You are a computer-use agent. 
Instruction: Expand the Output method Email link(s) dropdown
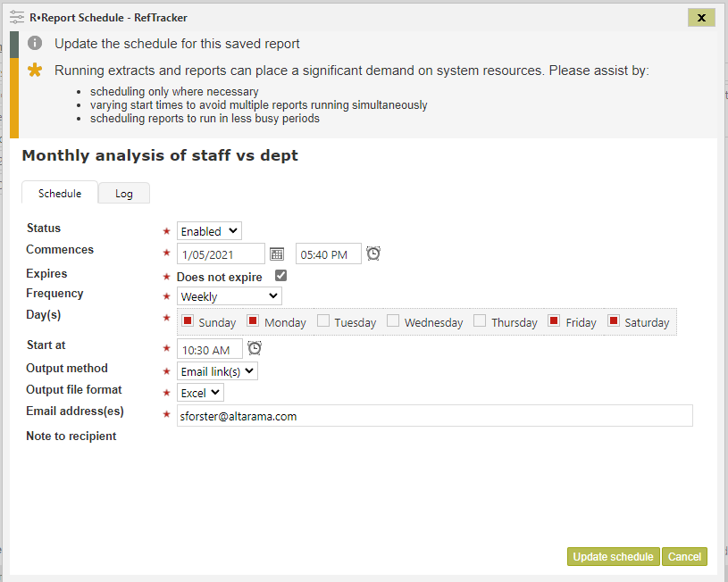point(217,371)
